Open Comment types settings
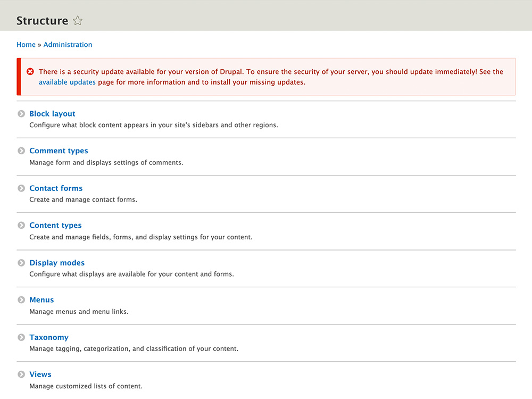The image size is (532, 399). point(59,151)
